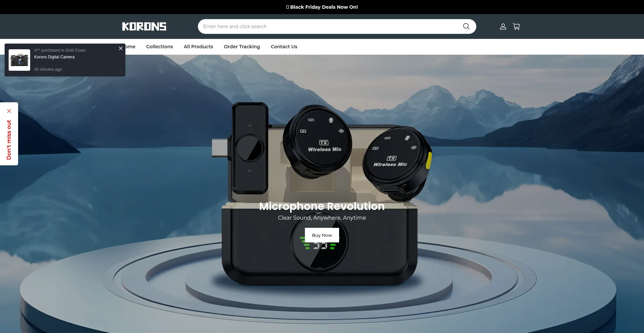Dismiss the red X above Don't miss out
The width and height of the screenshot is (644, 333).
click(9, 111)
